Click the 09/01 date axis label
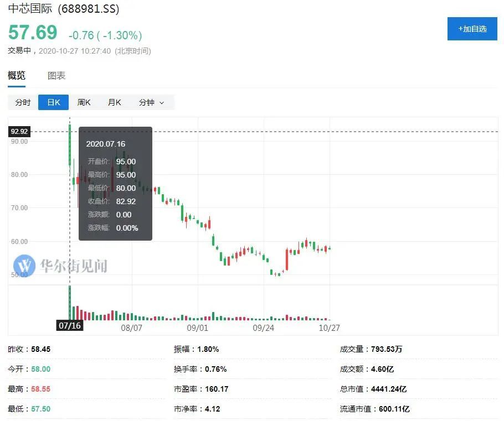The width and height of the screenshot is (504, 421). click(x=197, y=328)
